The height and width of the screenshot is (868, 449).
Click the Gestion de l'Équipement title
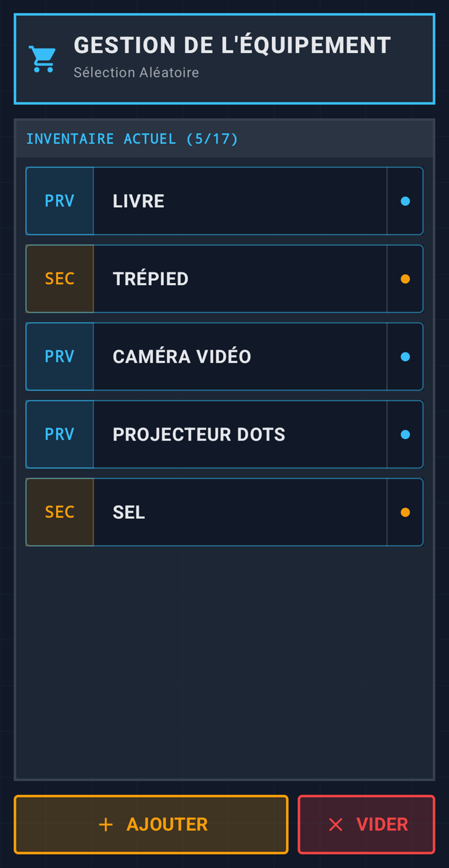click(x=232, y=46)
